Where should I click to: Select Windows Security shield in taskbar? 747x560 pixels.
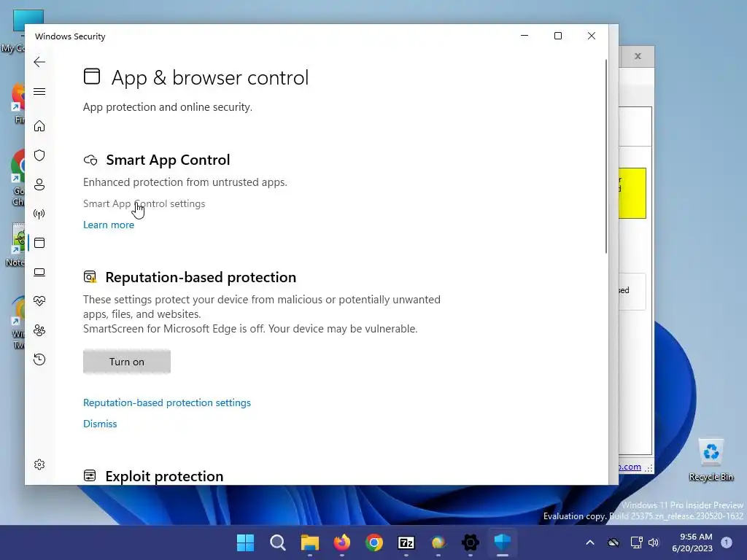[x=503, y=542]
